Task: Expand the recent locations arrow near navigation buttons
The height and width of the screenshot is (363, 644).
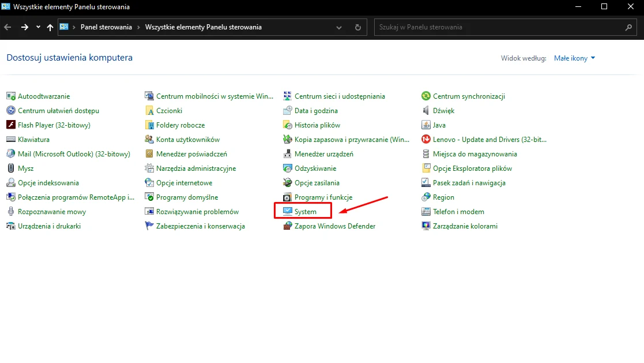Action: pos(38,27)
